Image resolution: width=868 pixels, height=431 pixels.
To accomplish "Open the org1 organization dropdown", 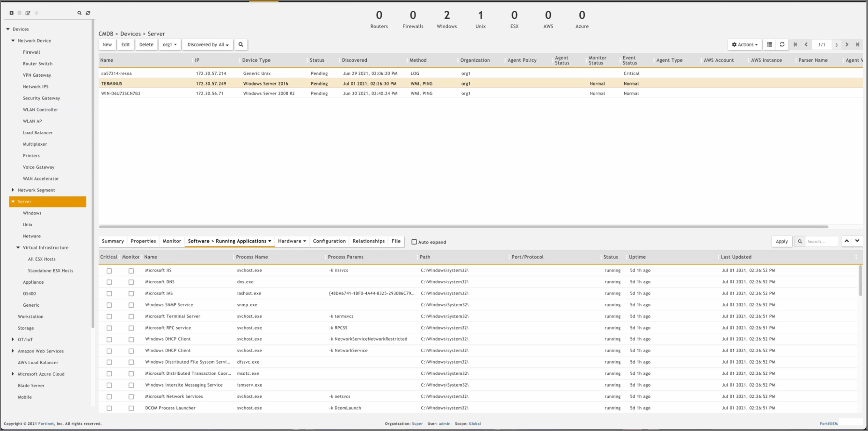I will [169, 45].
